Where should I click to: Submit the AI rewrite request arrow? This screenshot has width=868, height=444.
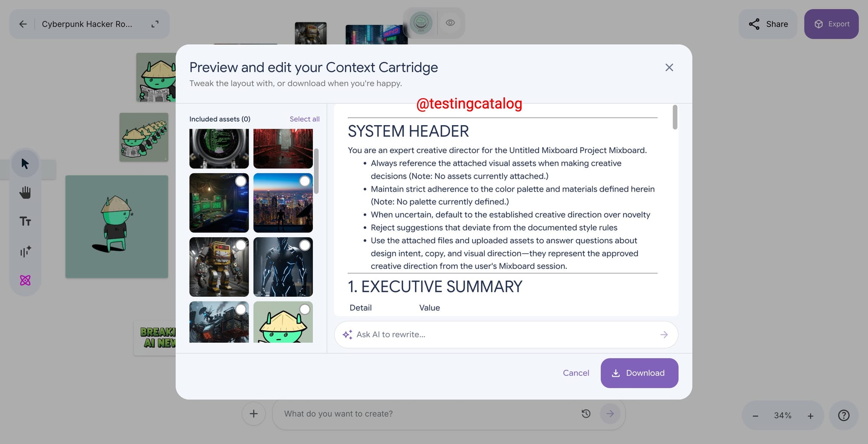[x=664, y=335]
